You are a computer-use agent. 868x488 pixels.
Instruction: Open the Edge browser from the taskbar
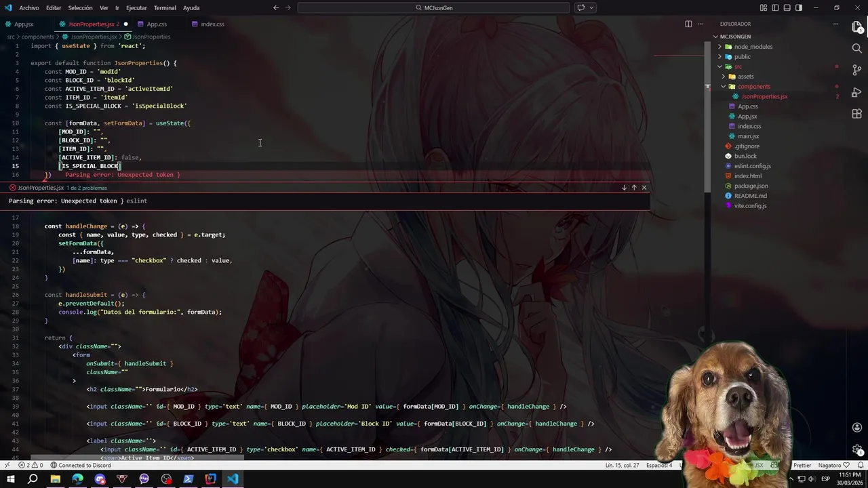tap(77, 479)
